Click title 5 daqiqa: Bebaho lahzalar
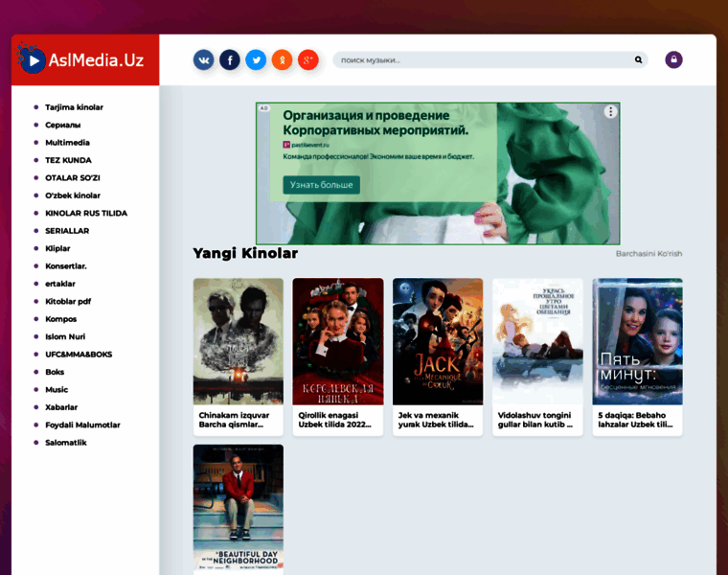Viewport: 728px width, 575px height. pos(635,420)
